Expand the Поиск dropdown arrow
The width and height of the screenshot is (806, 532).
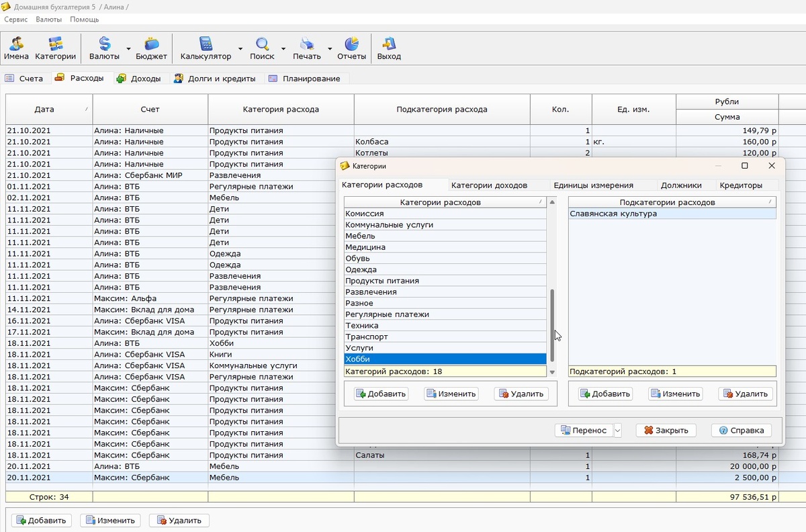click(x=283, y=49)
